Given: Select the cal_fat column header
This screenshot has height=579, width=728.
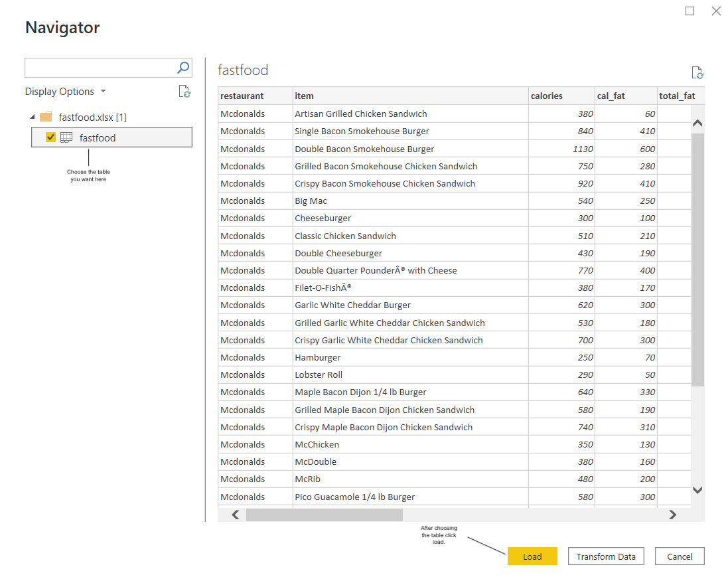Looking at the screenshot, I should point(626,96).
